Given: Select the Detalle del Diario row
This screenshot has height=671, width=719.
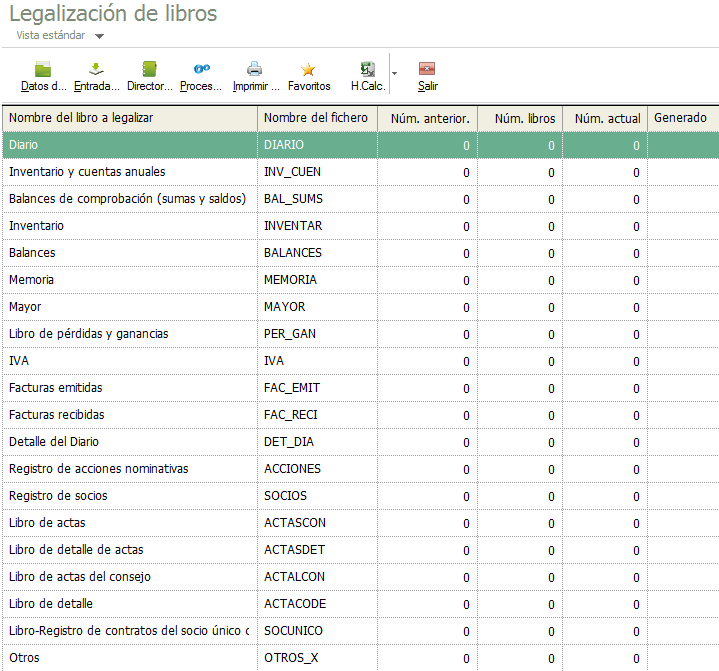Looking at the screenshot, I should click(361, 442).
